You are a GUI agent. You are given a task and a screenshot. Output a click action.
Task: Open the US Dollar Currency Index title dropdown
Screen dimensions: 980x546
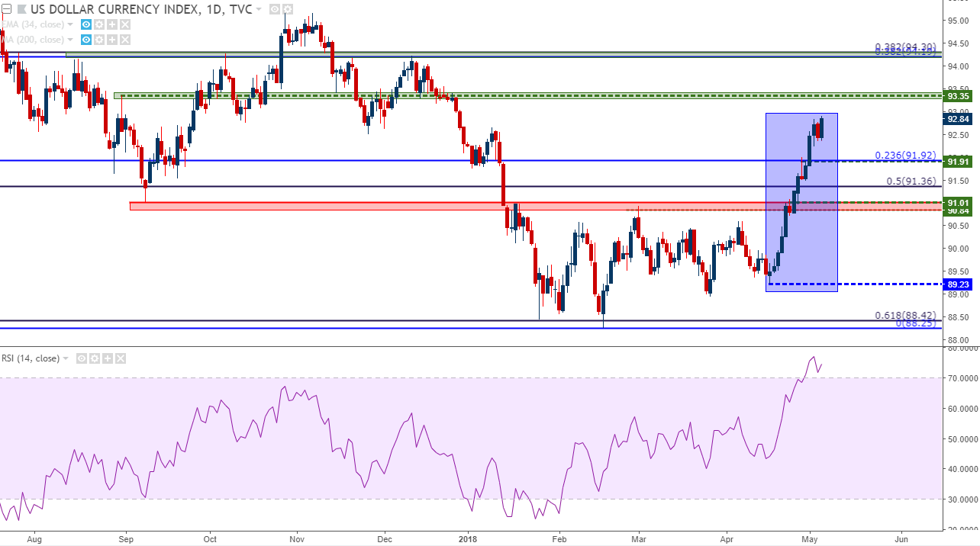click(258, 9)
